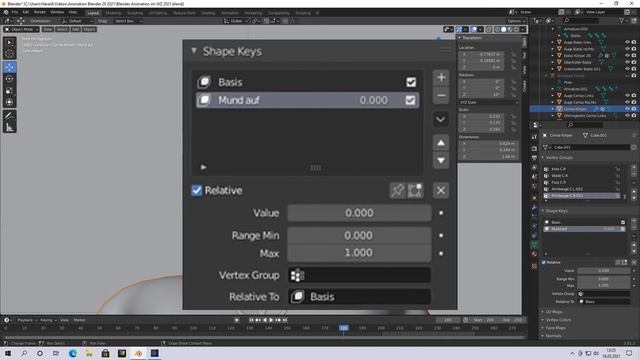Pick the Annotate pencil tool
Viewport: 640px width, 360px height.
[x=10, y=116]
